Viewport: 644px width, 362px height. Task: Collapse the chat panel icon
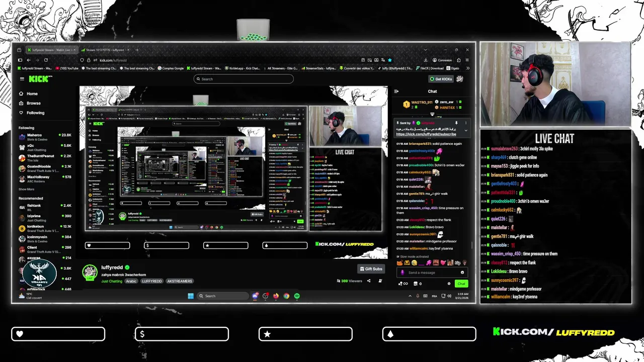coord(396,92)
